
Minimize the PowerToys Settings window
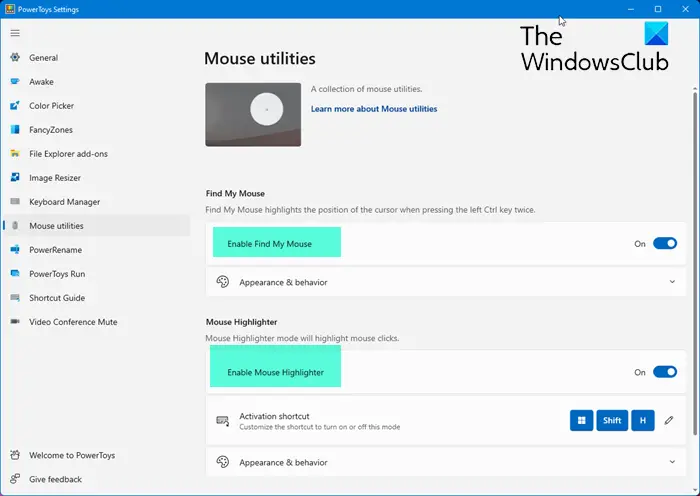click(x=631, y=9)
